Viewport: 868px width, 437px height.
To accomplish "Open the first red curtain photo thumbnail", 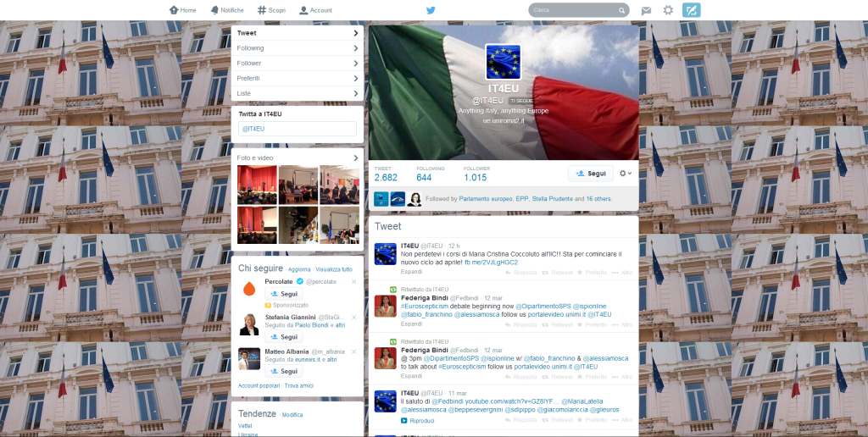I will coord(257,185).
